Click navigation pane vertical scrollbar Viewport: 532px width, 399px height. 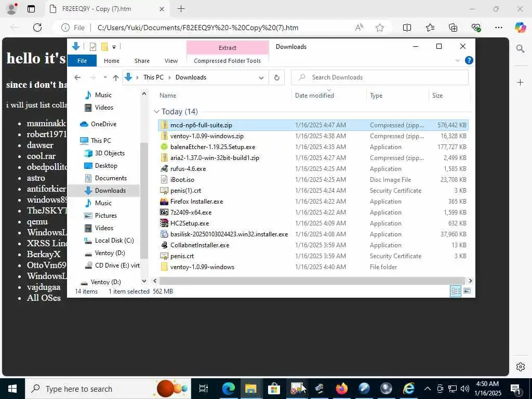pos(144,200)
